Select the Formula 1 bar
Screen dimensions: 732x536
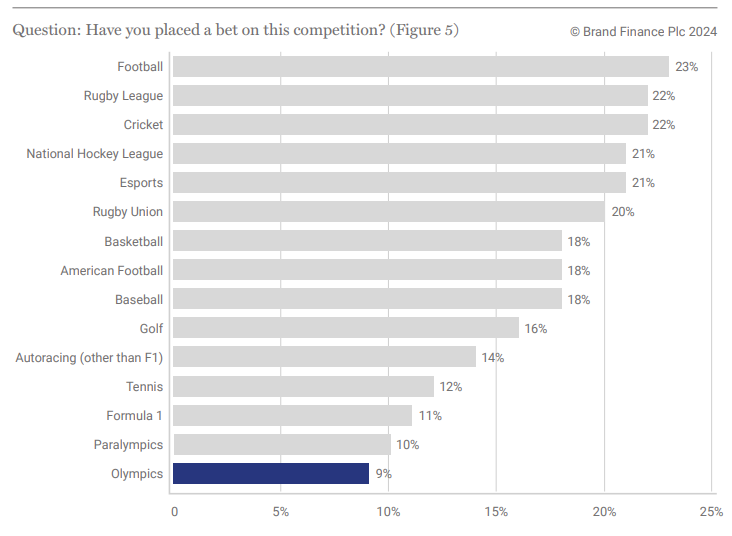point(292,415)
